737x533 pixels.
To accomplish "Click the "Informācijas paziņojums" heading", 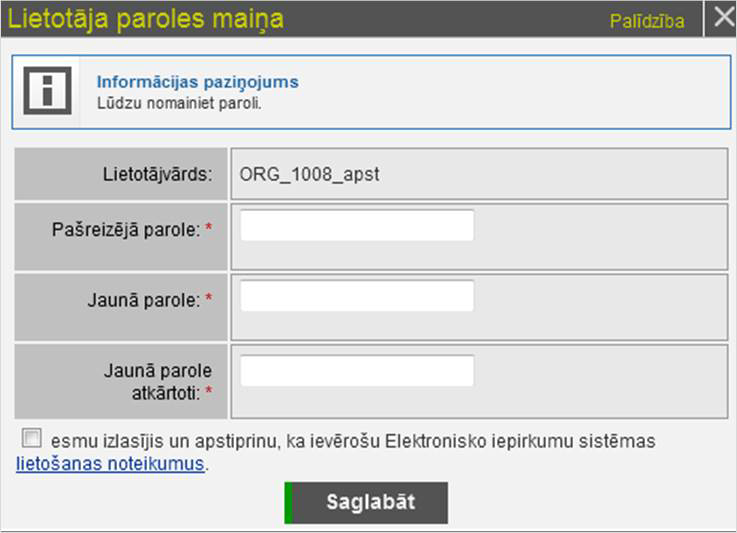I will (x=197, y=82).
